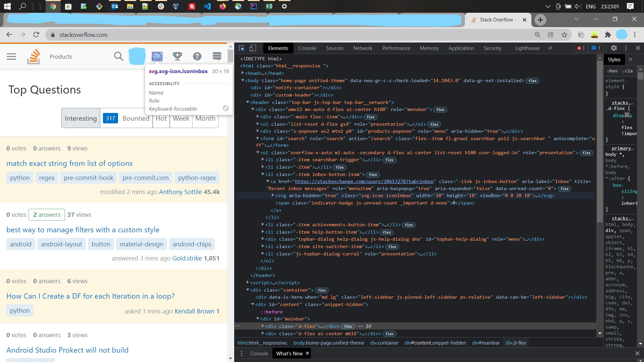Expand the head element node
Viewport: 644px width, 362px height.
(x=243, y=73)
